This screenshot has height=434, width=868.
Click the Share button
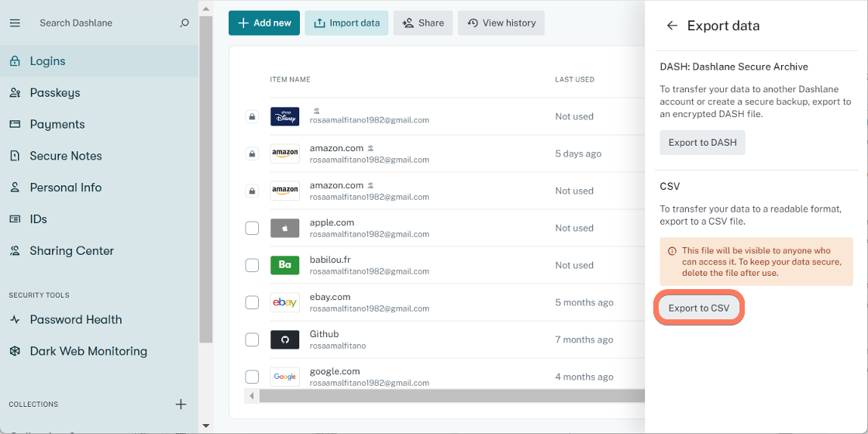click(423, 22)
